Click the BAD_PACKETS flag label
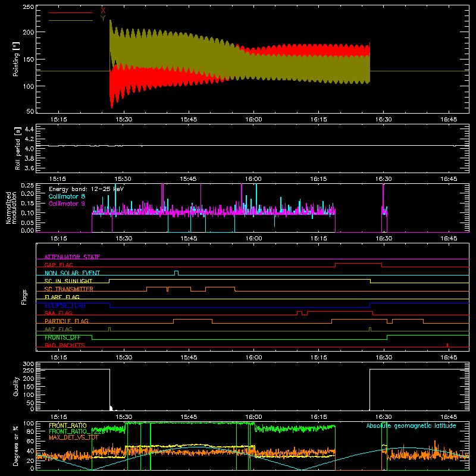 pyautogui.click(x=65, y=345)
